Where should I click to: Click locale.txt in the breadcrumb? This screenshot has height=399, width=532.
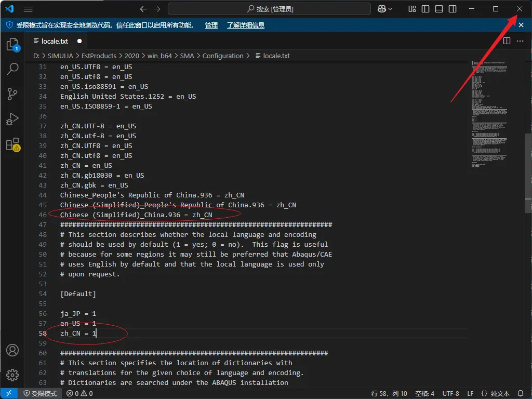coord(273,56)
